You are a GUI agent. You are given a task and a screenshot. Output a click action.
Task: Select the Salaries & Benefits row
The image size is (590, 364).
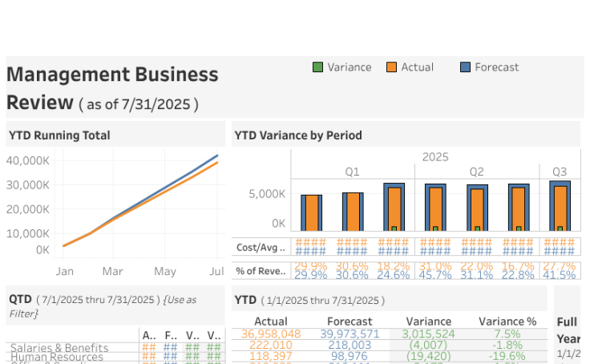[x=59, y=347]
